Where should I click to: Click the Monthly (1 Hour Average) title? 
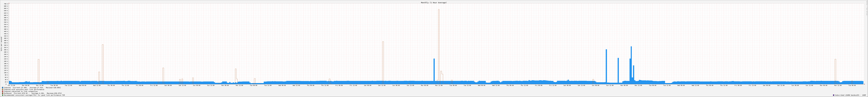[x=434, y=3]
